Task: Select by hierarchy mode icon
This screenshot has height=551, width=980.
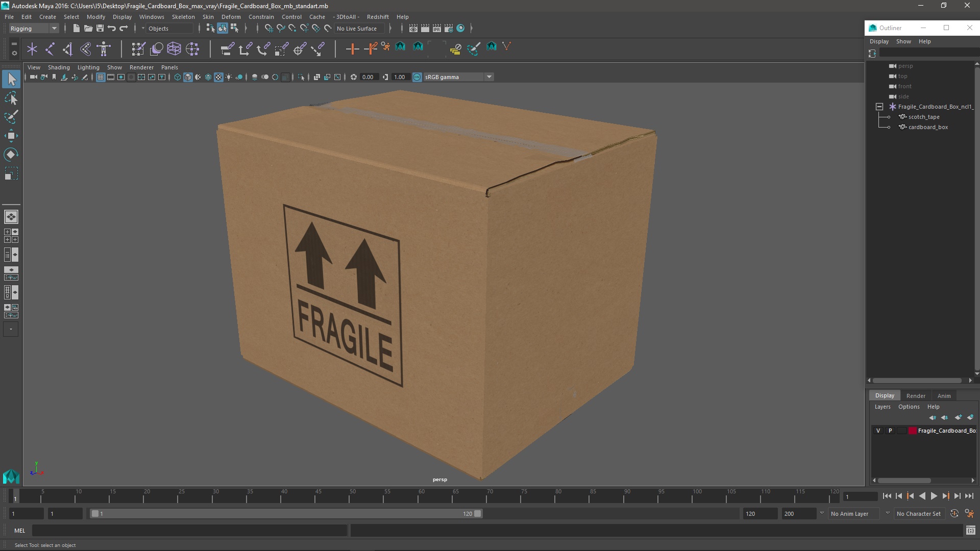Action: (x=210, y=28)
